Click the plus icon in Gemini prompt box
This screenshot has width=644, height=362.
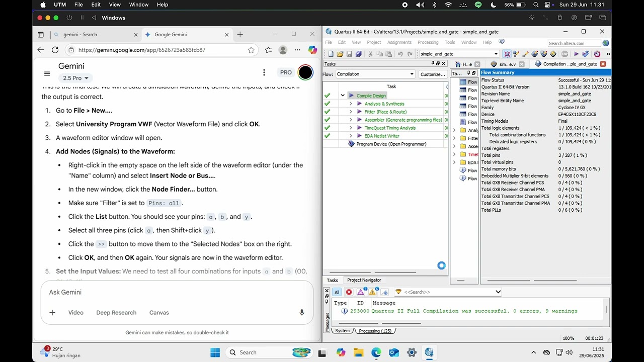pos(52,312)
